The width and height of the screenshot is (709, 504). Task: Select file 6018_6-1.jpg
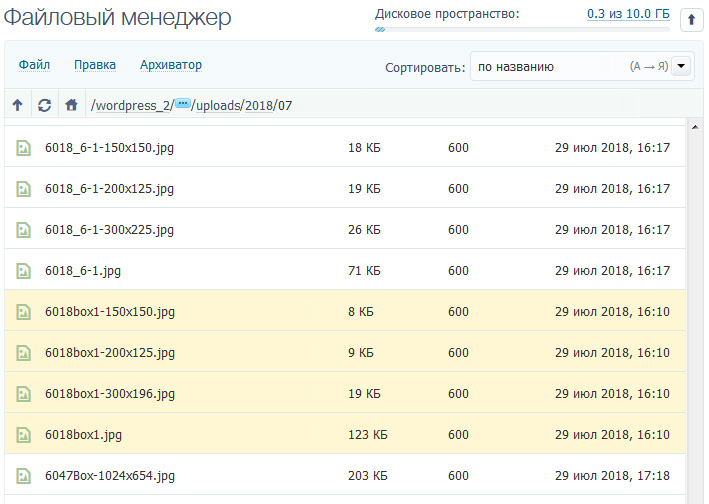coord(345,270)
